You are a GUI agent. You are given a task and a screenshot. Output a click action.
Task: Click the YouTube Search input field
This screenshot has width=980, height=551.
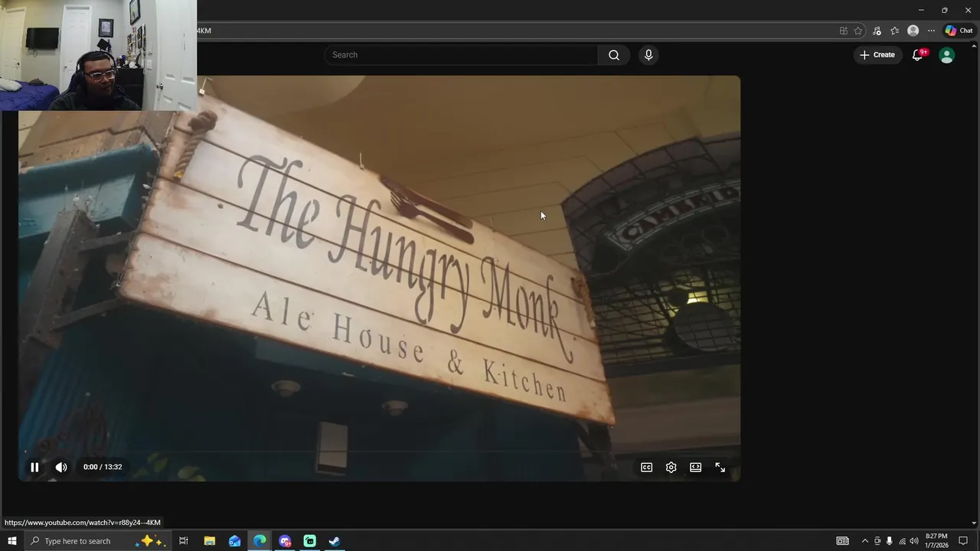coord(461,55)
